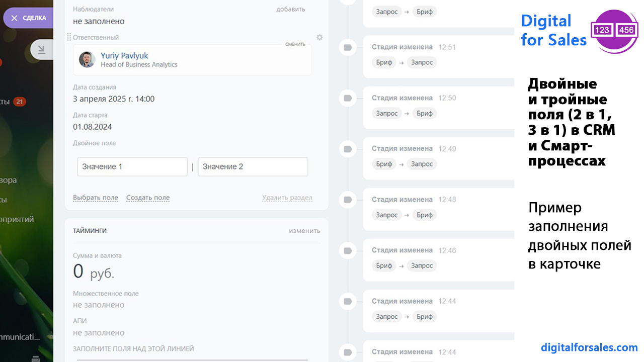
Task: Click изменить in ТАЙМИНГИ section
Action: pyautogui.click(x=304, y=231)
